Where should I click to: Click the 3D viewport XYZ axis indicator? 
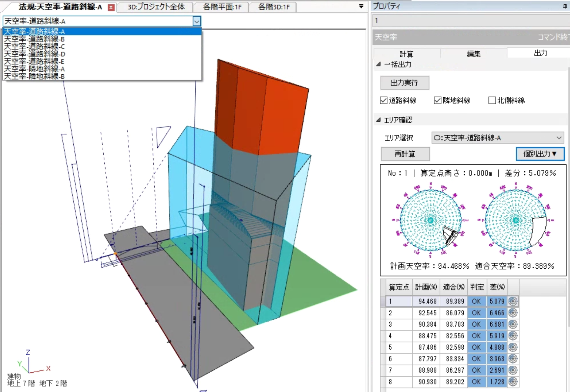point(34,361)
